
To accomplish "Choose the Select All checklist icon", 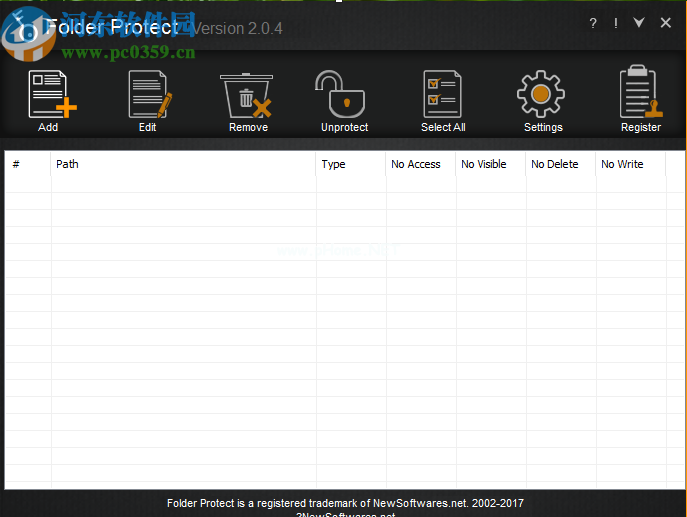I will click(x=442, y=98).
